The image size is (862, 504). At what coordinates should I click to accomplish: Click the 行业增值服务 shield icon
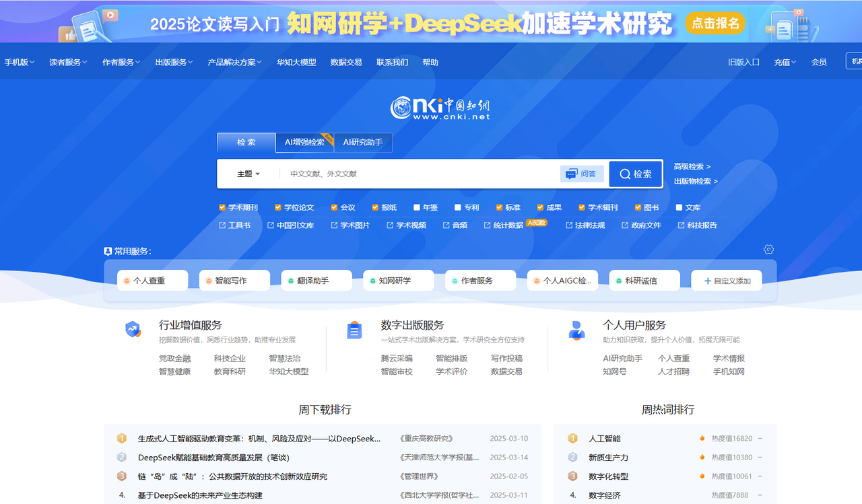pos(133,330)
